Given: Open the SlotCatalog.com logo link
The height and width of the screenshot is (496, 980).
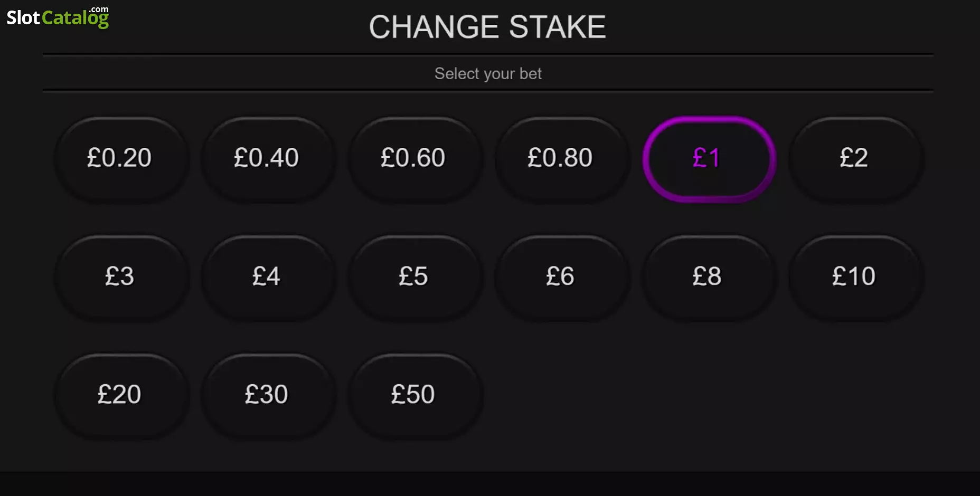Looking at the screenshot, I should pos(58,17).
